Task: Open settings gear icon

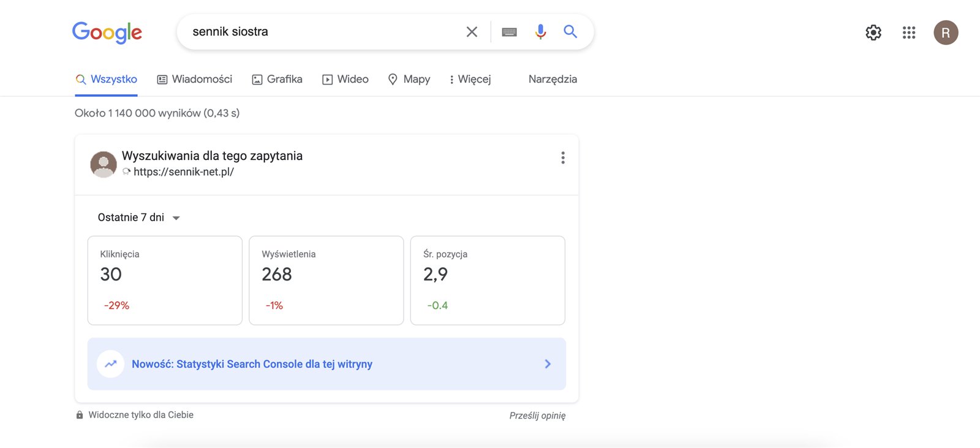Action: tap(873, 32)
